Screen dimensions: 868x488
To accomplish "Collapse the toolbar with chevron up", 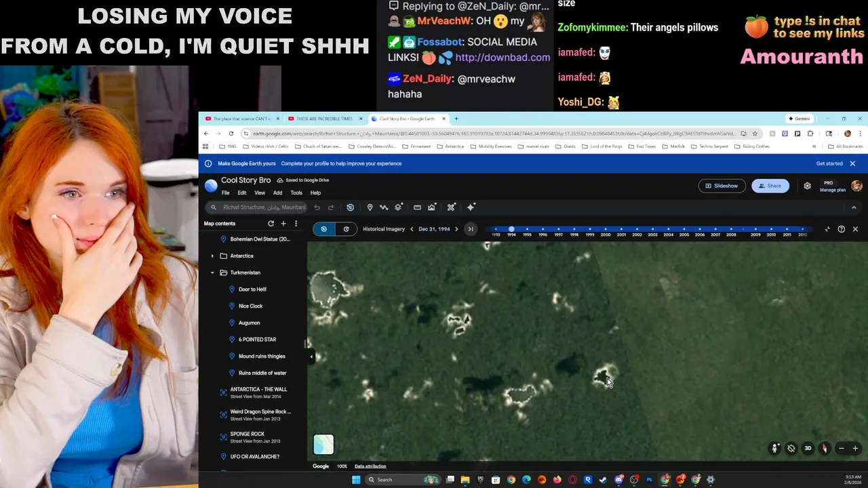I will (854, 207).
